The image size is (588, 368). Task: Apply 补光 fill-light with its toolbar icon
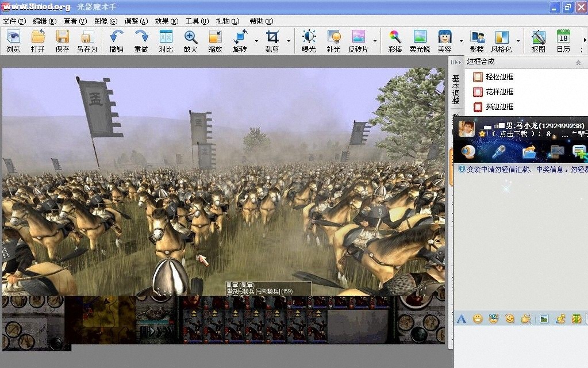tap(335, 40)
